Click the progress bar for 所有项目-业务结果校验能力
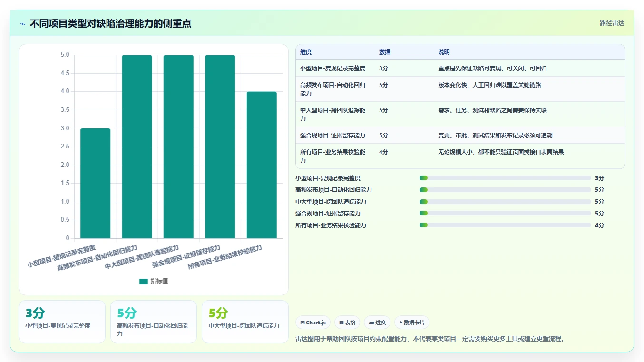This screenshot has width=644, height=362. coord(505,225)
